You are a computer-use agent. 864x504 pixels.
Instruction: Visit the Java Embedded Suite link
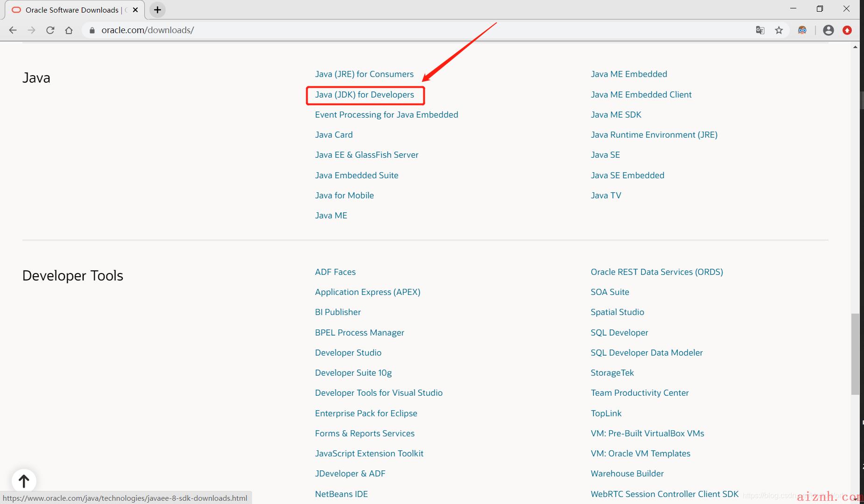tap(357, 175)
